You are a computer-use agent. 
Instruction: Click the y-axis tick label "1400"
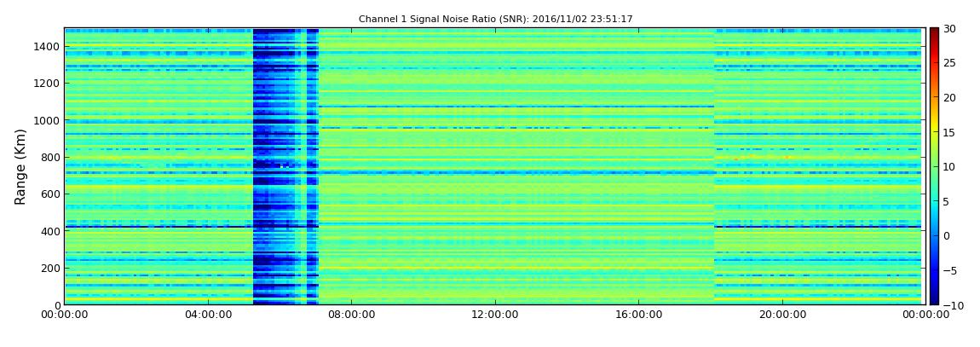(x=48, y=46)
